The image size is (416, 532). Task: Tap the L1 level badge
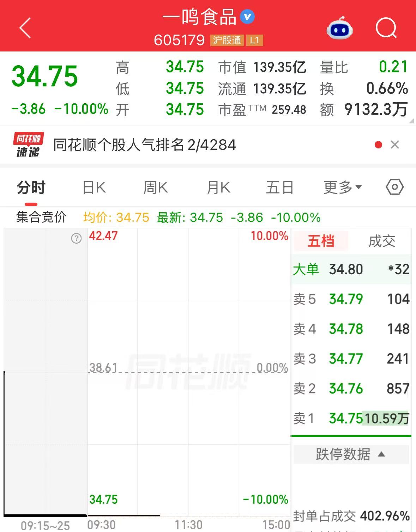click(x=254, y=40)
